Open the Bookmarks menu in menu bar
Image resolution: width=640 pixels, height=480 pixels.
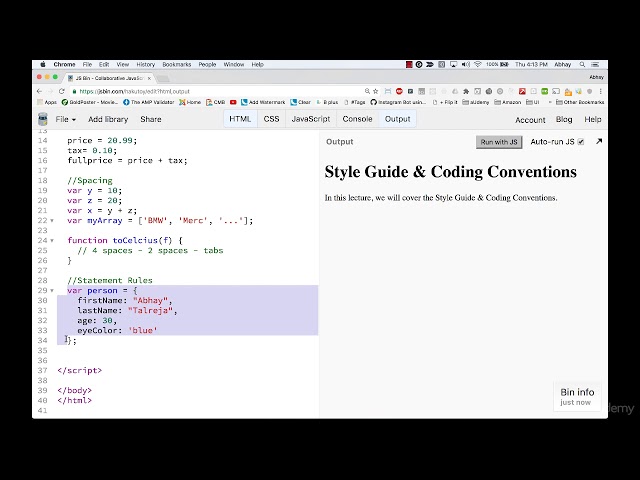click(177, 64)
